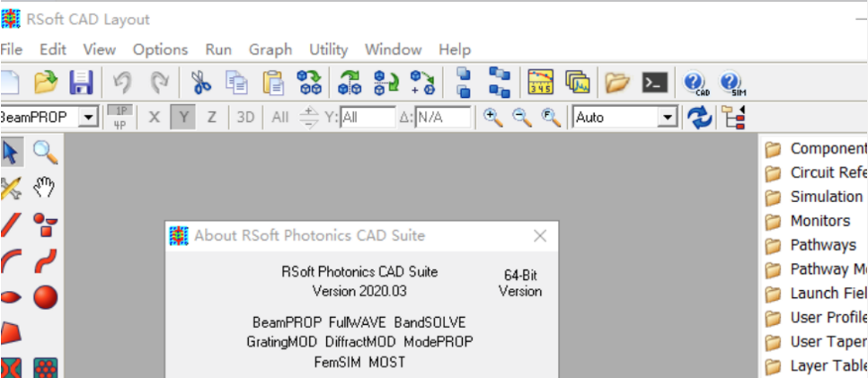The image size is (868, 378).
Task: Save the layout with the floppy disk icon
Action: (82, 83)
